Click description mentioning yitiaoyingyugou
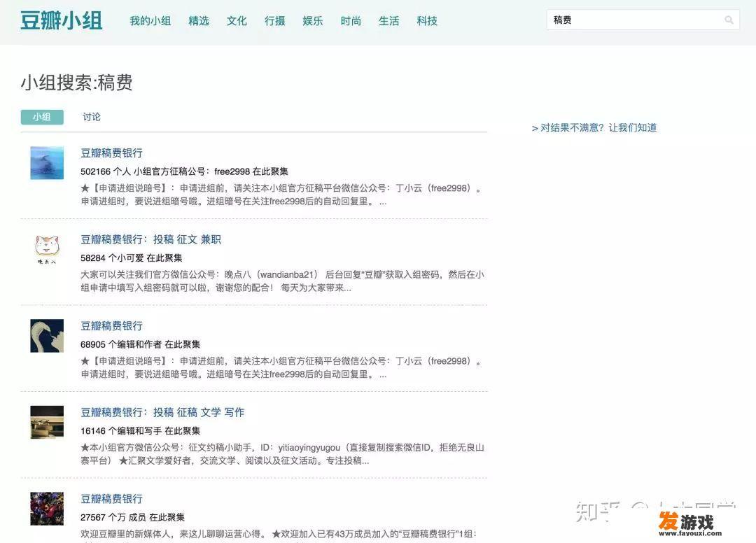Image resolution: width=756 pixels, height=543 pixels. click(x=282, y=454)
